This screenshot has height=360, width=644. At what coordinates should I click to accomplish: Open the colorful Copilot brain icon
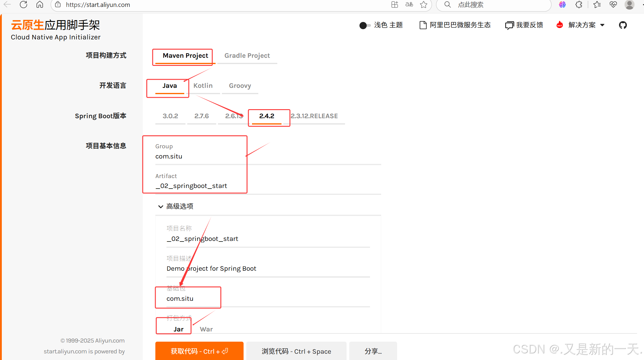[562, 5]
